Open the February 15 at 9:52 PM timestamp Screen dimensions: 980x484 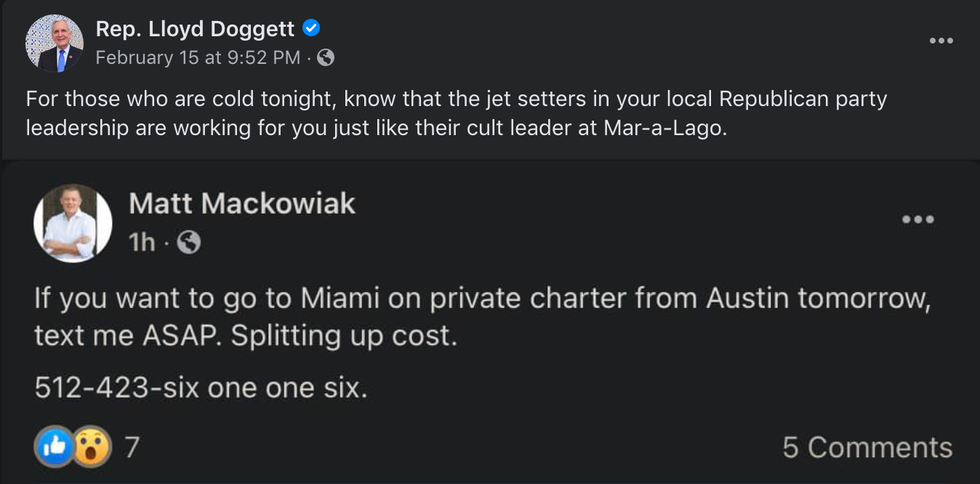tap(197, 58)
